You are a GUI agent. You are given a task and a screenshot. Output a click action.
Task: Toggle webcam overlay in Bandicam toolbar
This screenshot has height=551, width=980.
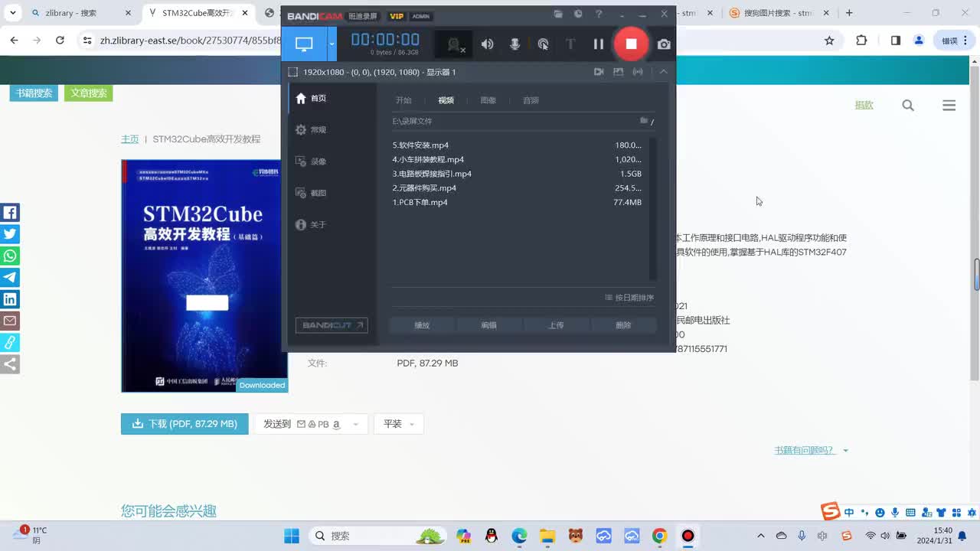tap(454, 44)
